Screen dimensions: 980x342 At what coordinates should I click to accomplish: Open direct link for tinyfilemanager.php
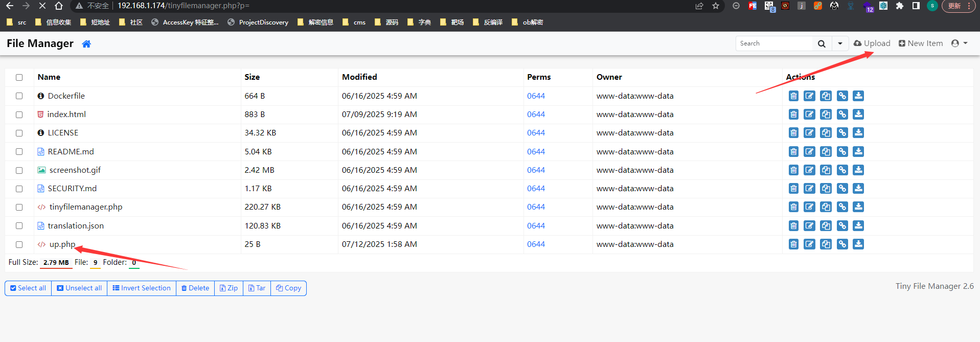pyautogui.click(x=842, y=207)
